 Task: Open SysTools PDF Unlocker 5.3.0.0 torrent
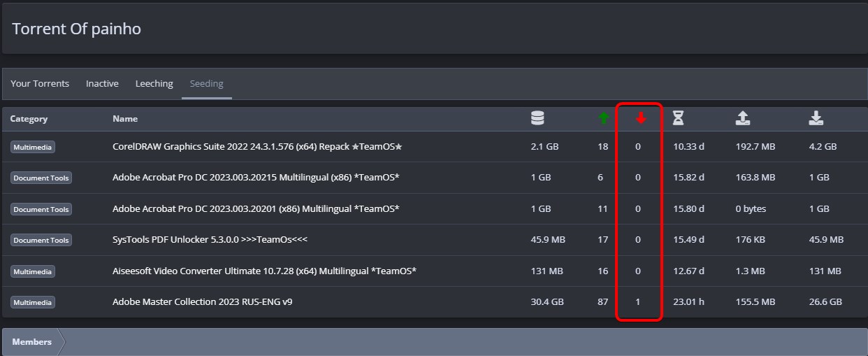coord(210,239)
